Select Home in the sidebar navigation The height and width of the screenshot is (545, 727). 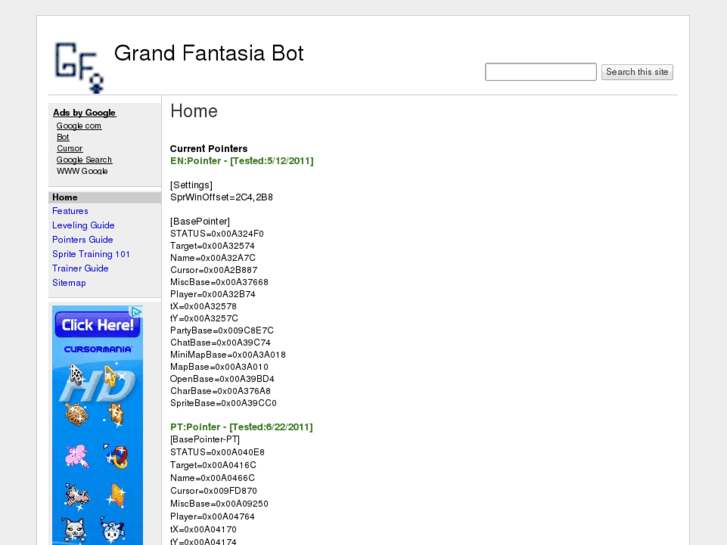coord(105,198)
